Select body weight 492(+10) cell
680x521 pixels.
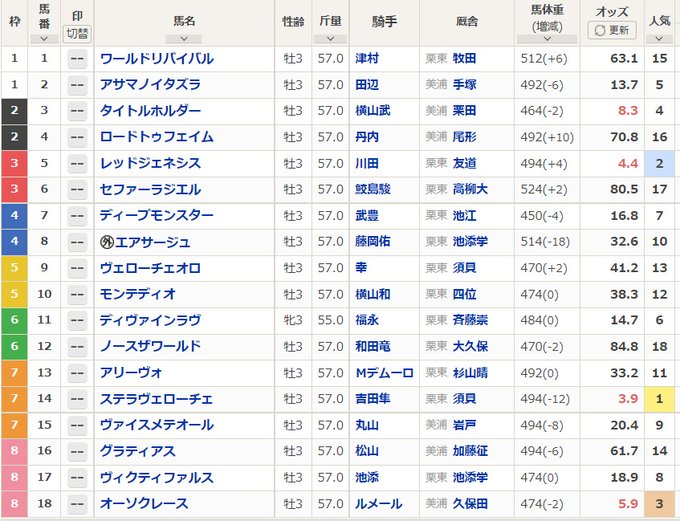(547, 137)
